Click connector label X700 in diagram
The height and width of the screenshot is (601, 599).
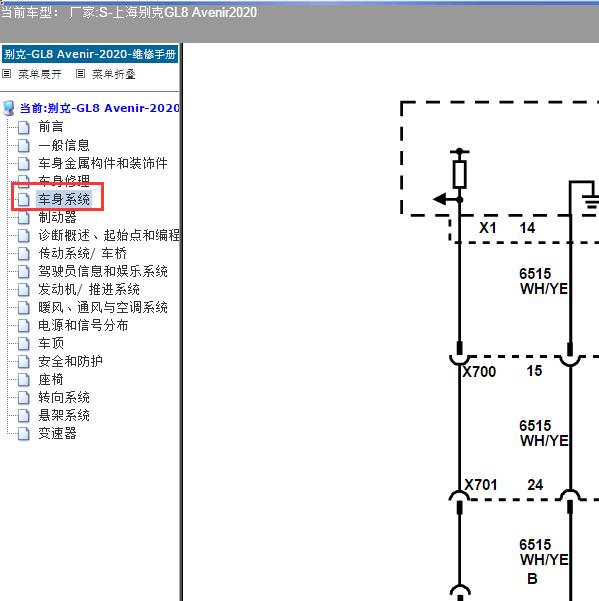pyautogui.click(x=479, y=371)
